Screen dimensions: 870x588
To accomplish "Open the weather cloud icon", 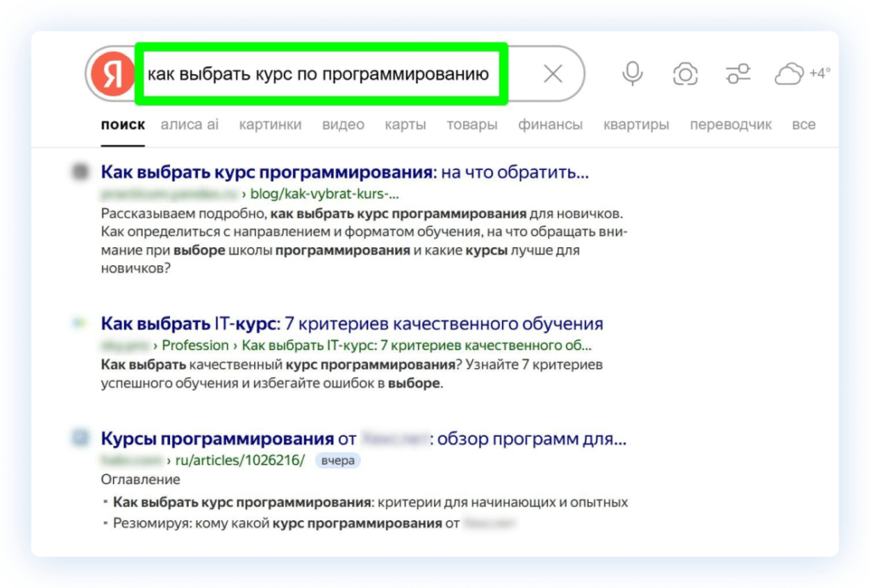I will (x=789, y=74).
